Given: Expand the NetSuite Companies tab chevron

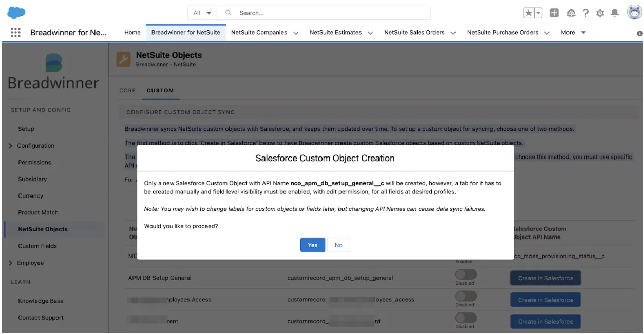Looking at the screenshot, I should 296,33.
